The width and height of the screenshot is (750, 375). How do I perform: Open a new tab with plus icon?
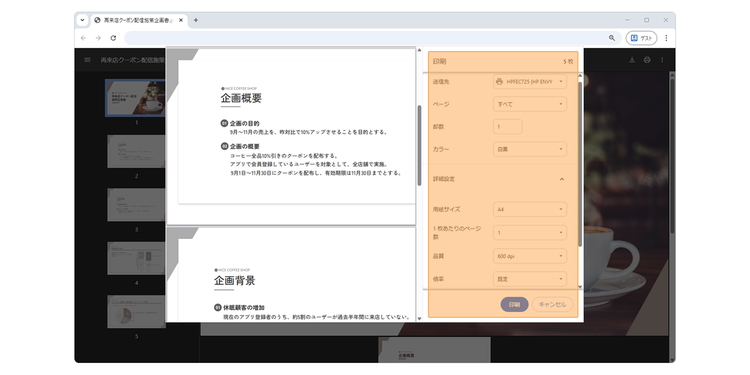[x=196, y=20]
